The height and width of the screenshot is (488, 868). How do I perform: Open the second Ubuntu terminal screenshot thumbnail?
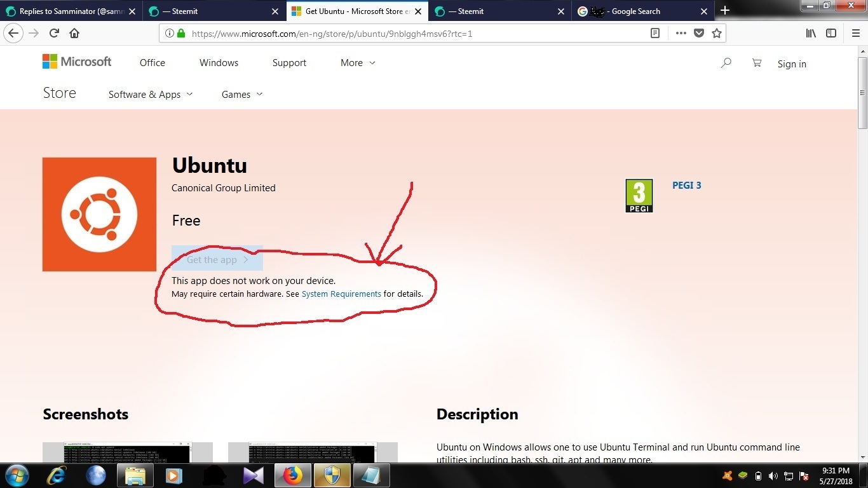tap(313, 452)
